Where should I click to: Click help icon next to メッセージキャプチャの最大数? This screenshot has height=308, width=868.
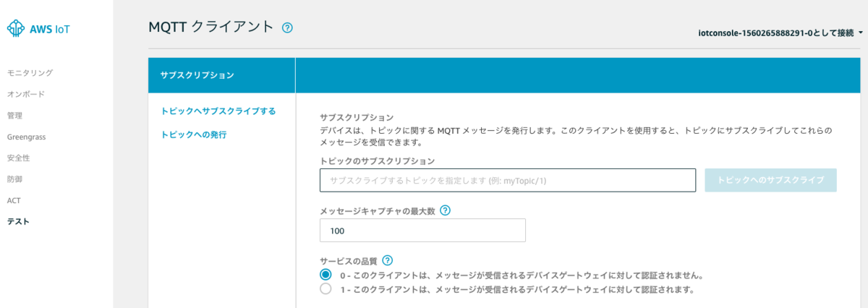(x=446, y=211)
